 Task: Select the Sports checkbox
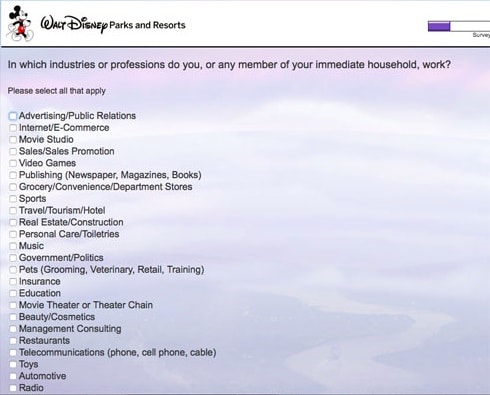(x=13, y=199)
